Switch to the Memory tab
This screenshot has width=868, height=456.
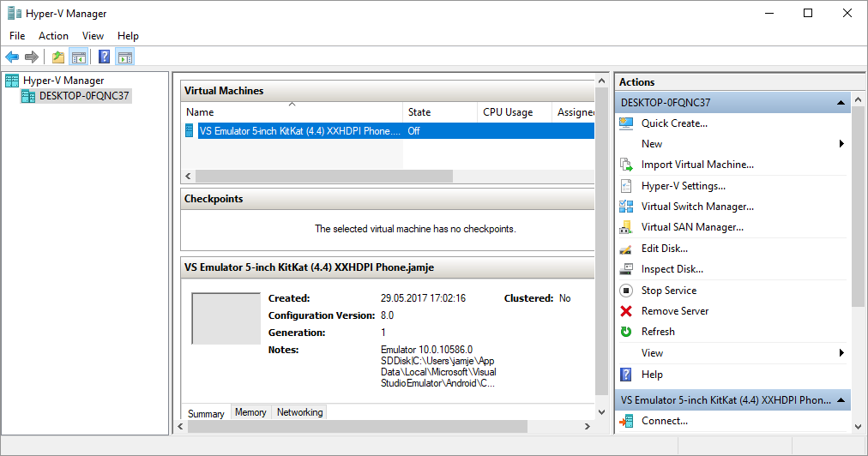click(250, 412)
